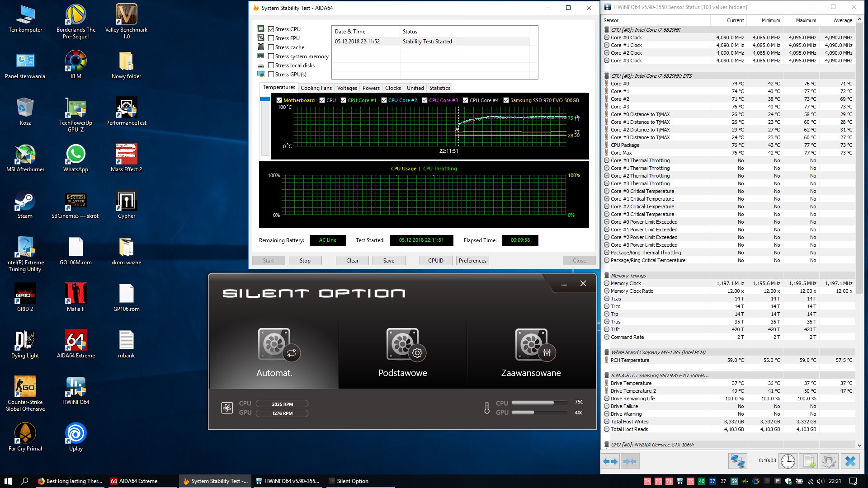Select the Podstawowe fan mode in Silent Option
This screenshot has height=488, width=868.
point(402,353)
